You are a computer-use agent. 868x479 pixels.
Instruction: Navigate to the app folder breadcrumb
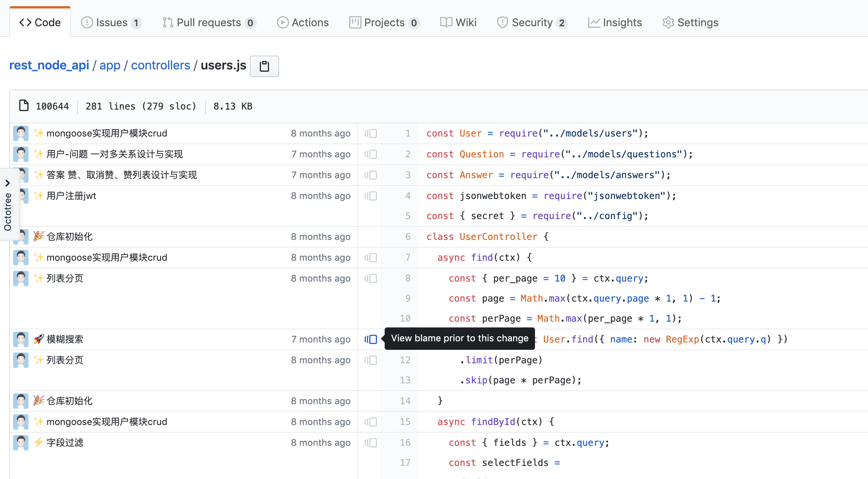point(110,65)
